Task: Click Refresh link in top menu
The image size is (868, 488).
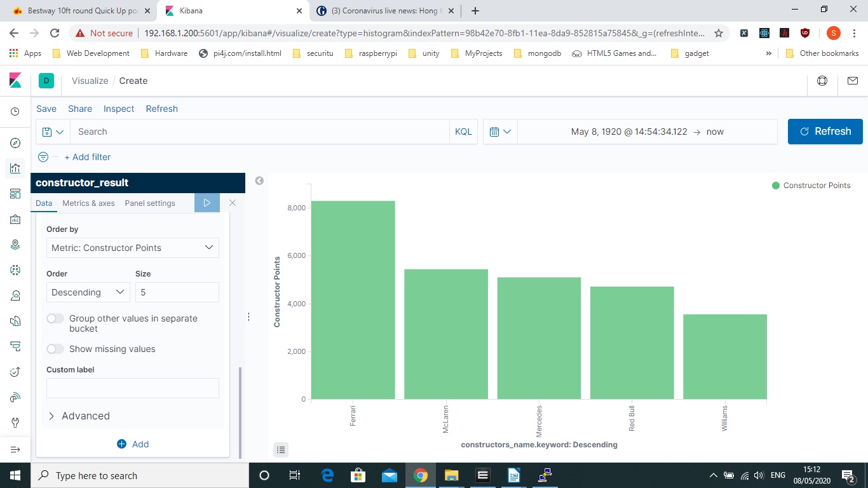Action: [x=162, y=109]
